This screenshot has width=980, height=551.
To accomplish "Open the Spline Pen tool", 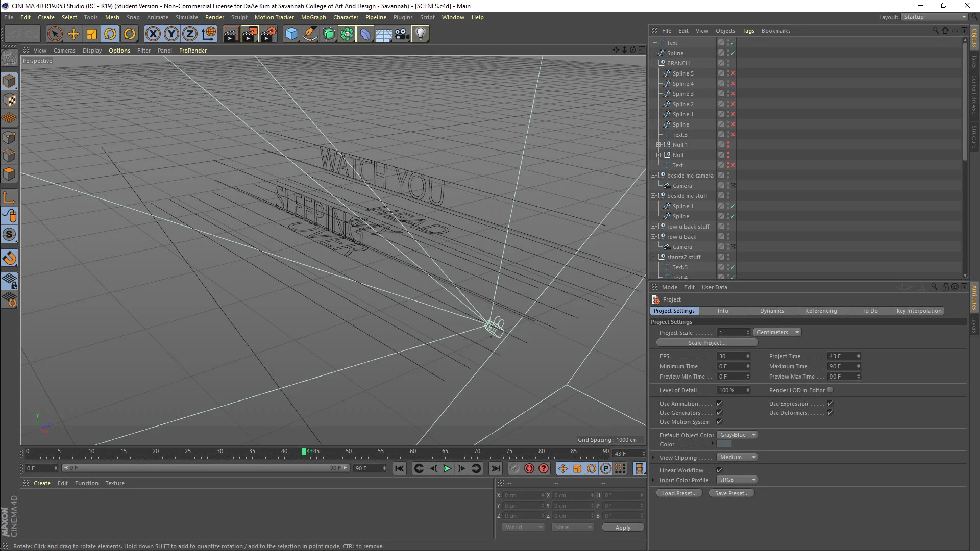I will 310,34.
